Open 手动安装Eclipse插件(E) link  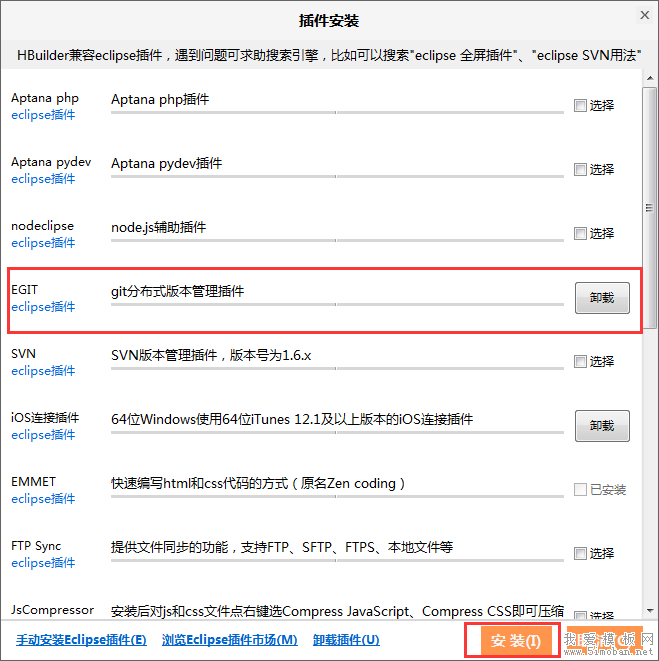click(81, 640)
